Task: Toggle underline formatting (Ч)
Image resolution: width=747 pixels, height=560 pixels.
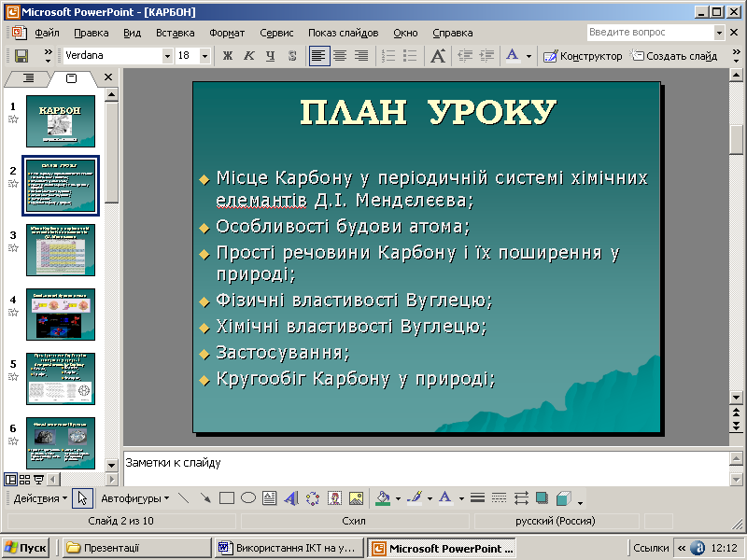Action: 270,56
